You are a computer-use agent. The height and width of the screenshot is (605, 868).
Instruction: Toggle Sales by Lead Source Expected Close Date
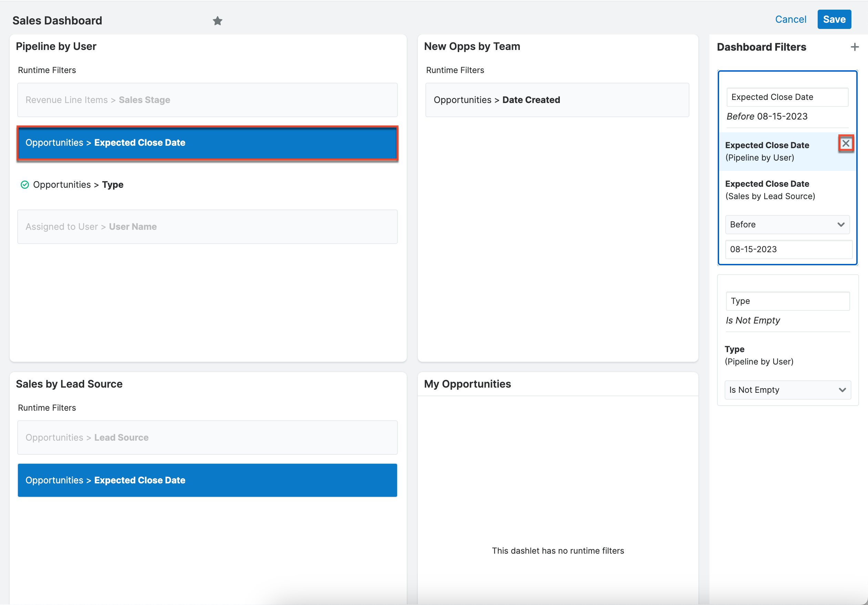[207, 480]
